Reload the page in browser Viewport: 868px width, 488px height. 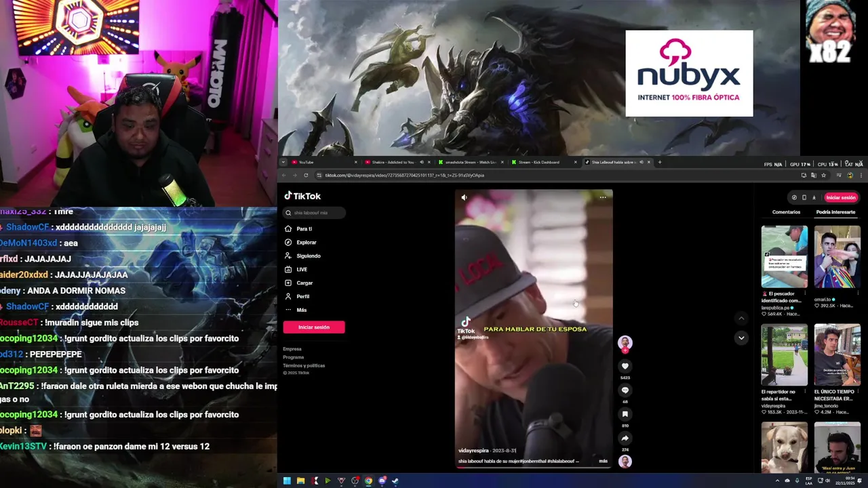[306, 176]
